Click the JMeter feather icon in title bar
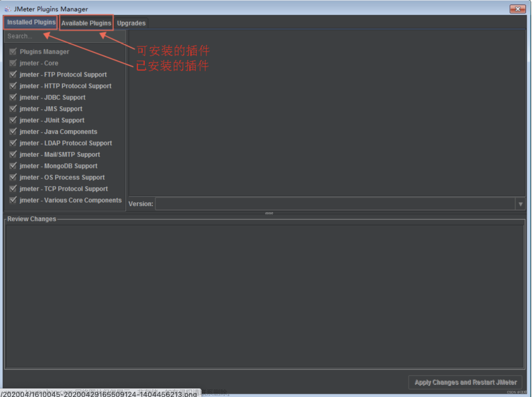 [x=7, y=9]
